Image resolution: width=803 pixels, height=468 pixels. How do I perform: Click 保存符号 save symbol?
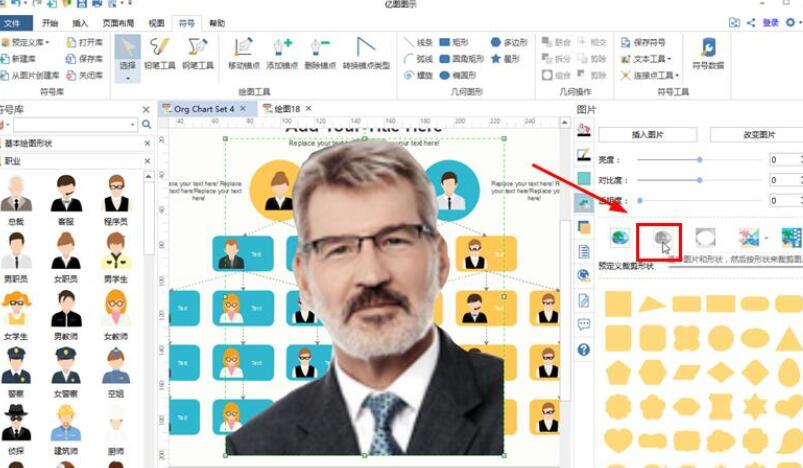pos(643,42)
